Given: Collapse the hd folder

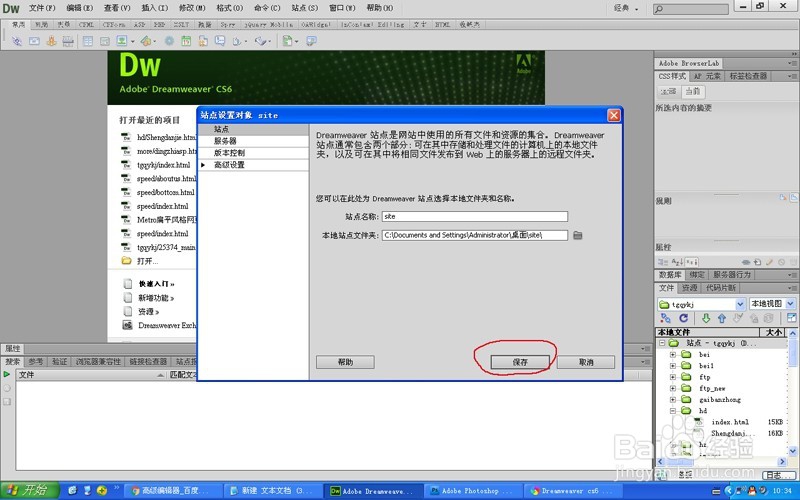Looking at the screenshot, I should coord(673,411).
